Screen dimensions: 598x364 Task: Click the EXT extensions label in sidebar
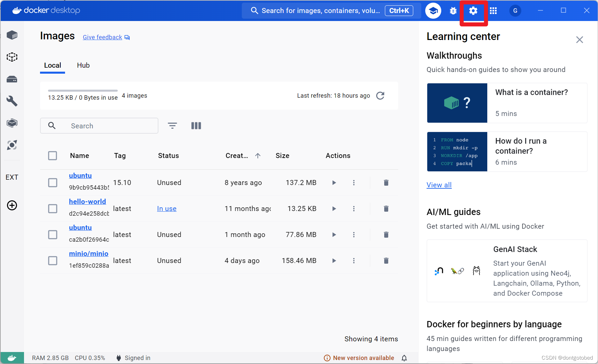click(x=12, y=177)
